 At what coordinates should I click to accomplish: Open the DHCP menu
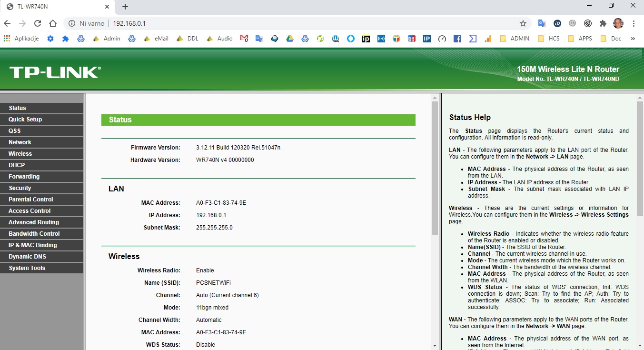(41, 165)
